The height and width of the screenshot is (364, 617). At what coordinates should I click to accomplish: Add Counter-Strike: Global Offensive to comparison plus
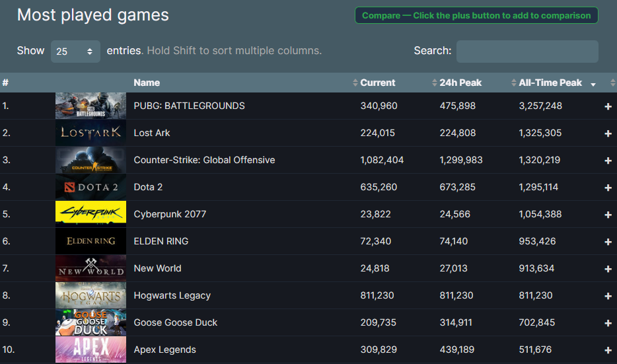tap(608, 161)
